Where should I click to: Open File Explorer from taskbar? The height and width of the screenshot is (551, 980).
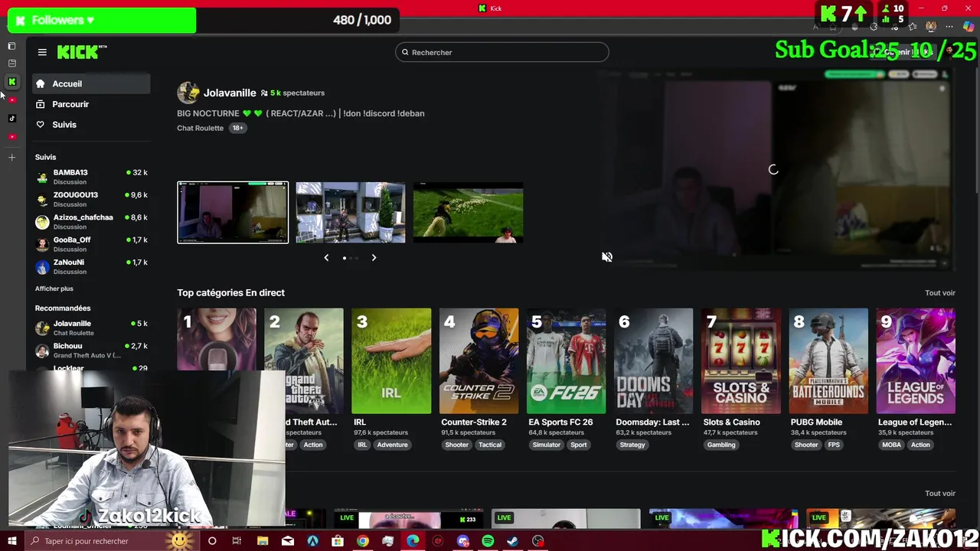point(263,541)
